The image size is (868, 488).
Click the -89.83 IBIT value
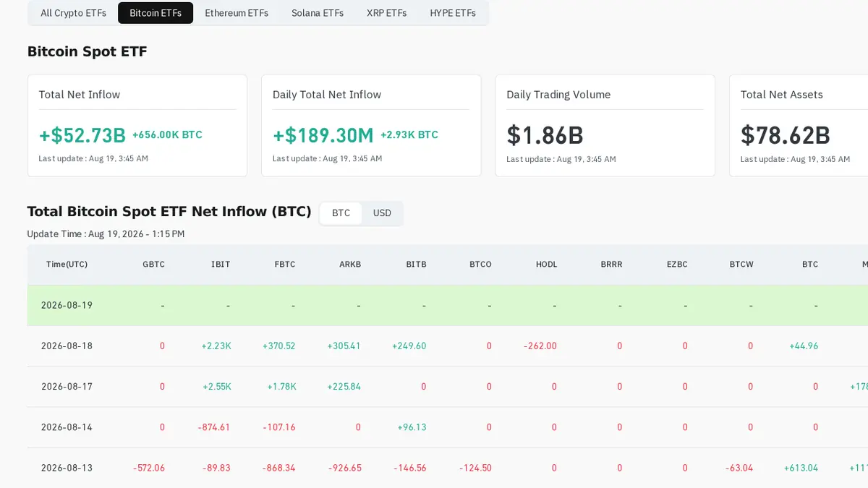pos(217,468)
